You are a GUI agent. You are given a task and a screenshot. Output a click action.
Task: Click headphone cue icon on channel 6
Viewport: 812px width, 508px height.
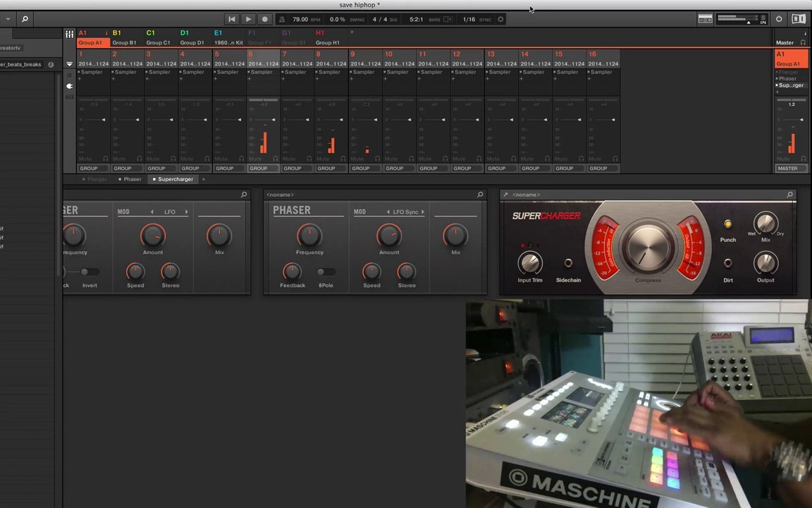[275, 159]
